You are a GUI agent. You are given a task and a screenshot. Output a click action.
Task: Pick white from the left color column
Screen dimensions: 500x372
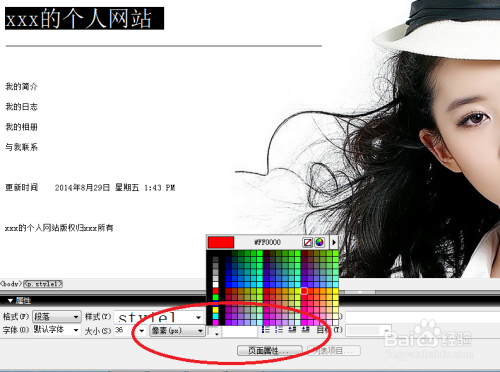(216, 284)
